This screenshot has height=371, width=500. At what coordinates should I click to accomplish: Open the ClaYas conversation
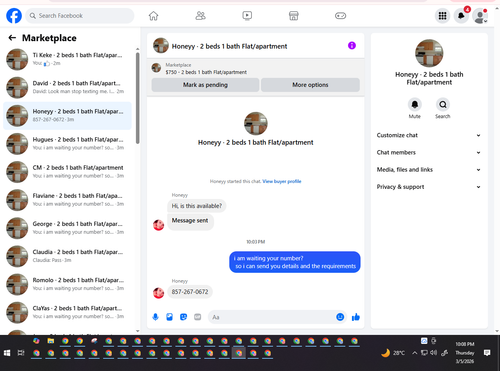(67, 312)
